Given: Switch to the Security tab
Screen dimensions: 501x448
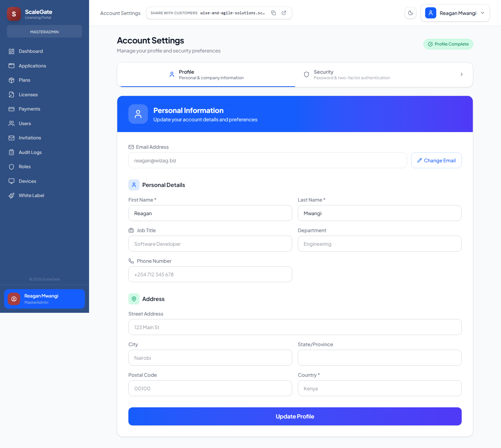Looking at the screenshot, I should [x=352, y=74].
